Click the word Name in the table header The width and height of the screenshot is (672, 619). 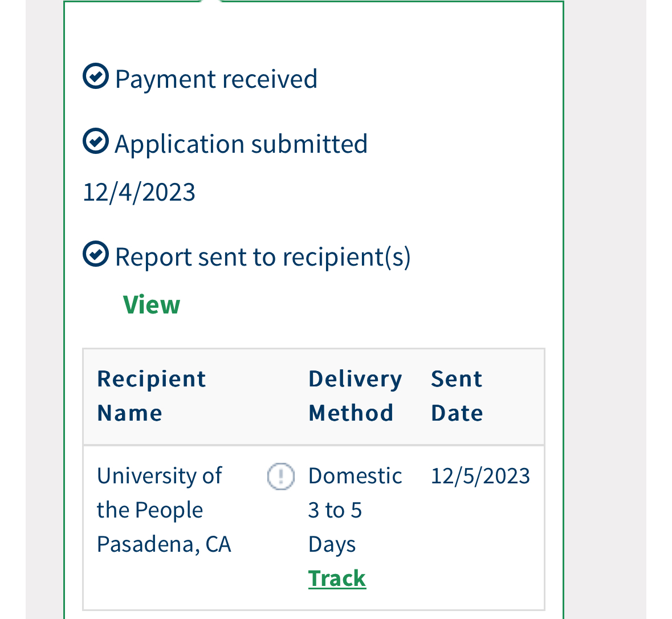[130, 413]
